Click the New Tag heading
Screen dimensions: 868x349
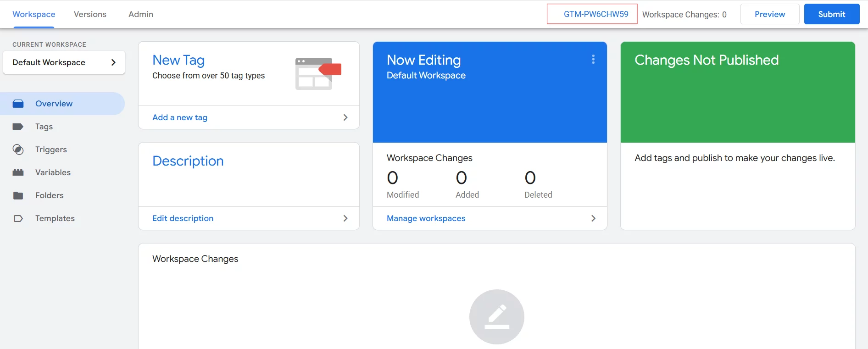click(x=178, y=60)
